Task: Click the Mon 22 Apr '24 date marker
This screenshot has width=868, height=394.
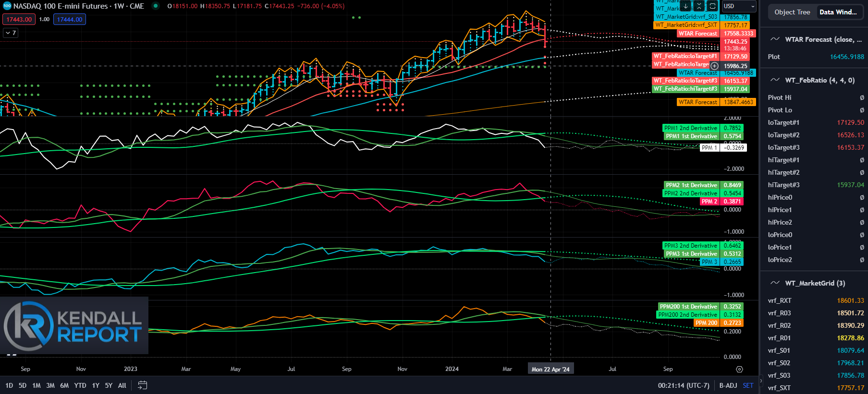Action: click(550, 369)
